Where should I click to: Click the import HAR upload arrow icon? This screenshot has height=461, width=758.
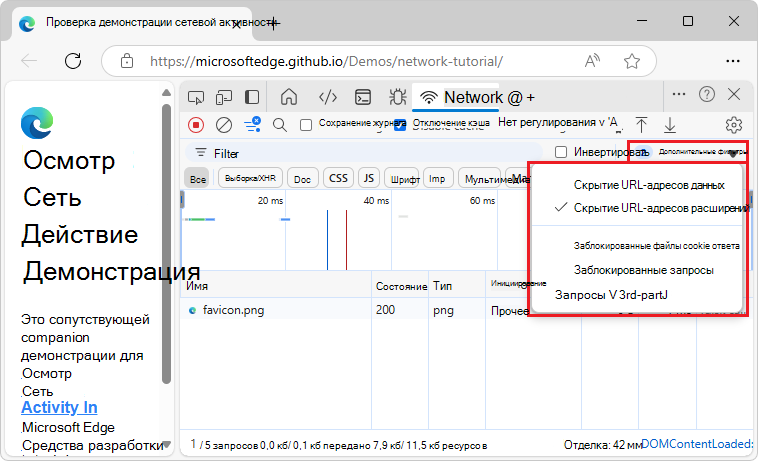(x=641, y=125)
